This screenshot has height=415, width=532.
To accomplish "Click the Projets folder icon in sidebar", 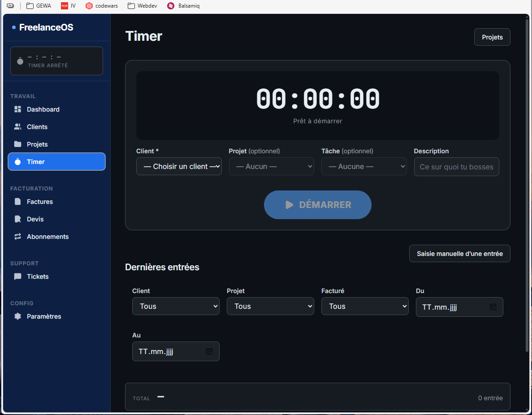I will pos(18,144).
